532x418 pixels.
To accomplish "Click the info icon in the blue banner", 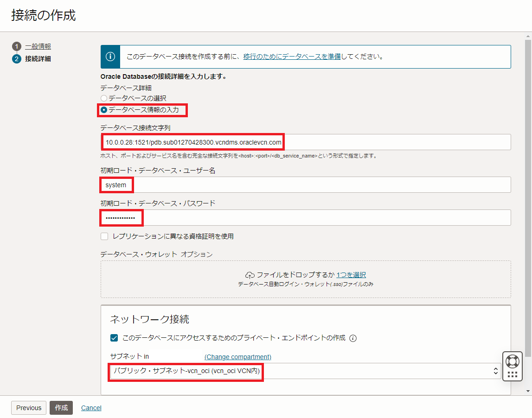I will click(110, 57).
